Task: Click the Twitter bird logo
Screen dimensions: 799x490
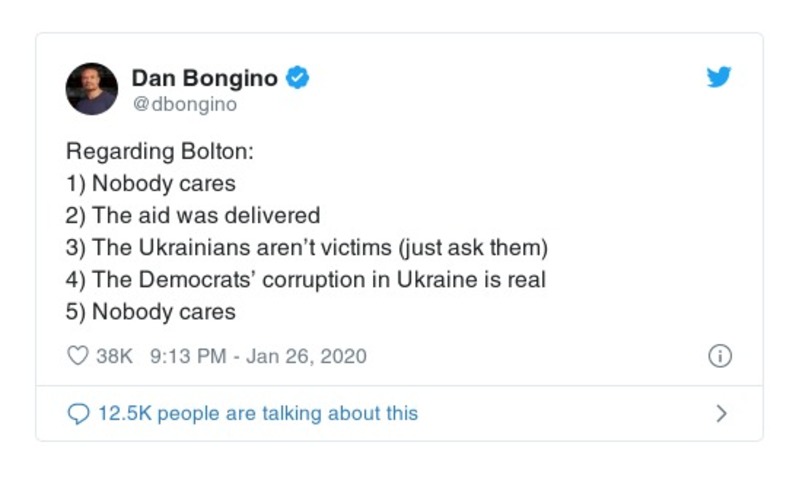Action: (x=719, y=77)
